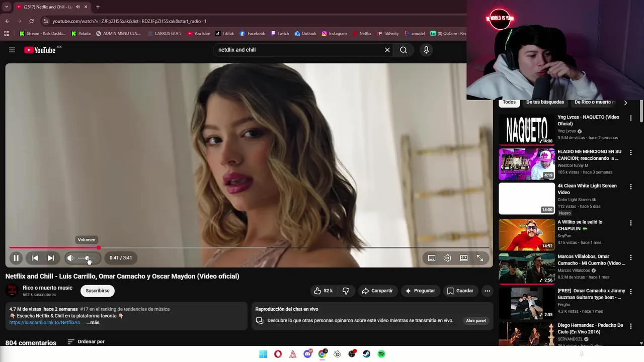The image size is (644, 362).
Task: Open more actions ellipsis under video
Action: coord(487,291)
